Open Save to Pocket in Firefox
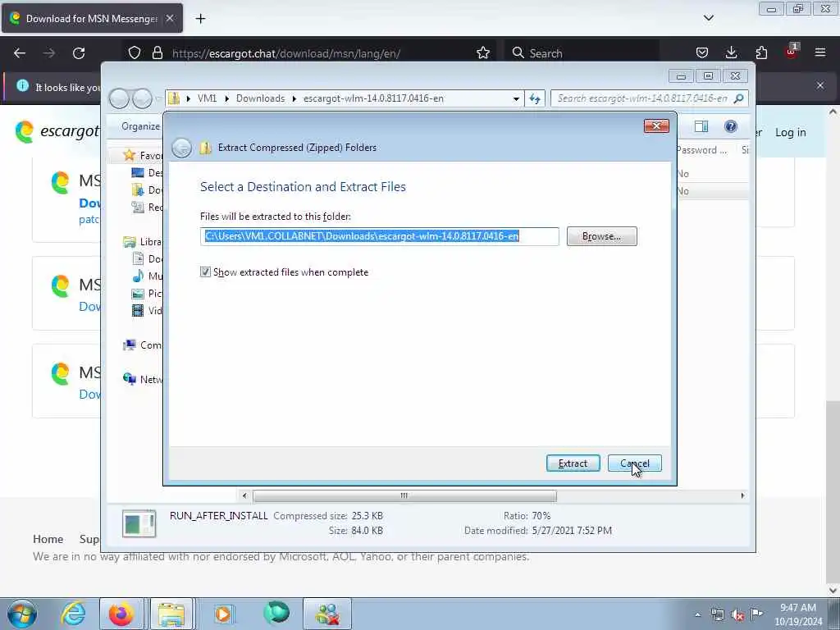The height and width of the screenshot is (630, 840). click(x=702, y=53)
